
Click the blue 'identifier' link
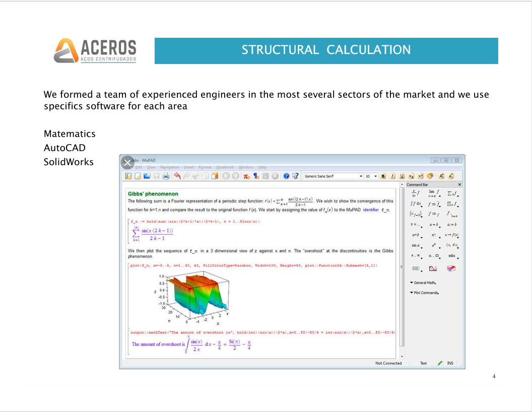[371, 210]
